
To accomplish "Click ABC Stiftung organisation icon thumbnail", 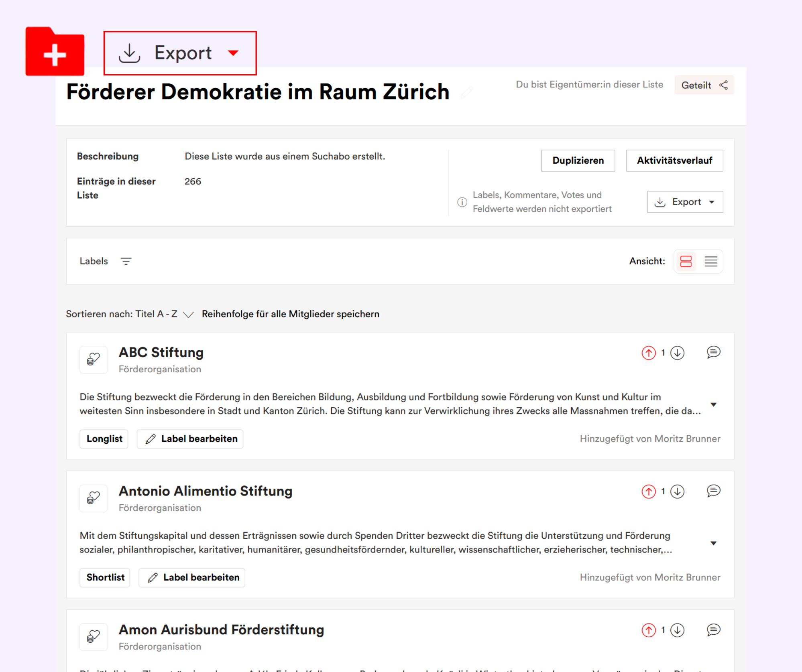I will pos(94,359).
